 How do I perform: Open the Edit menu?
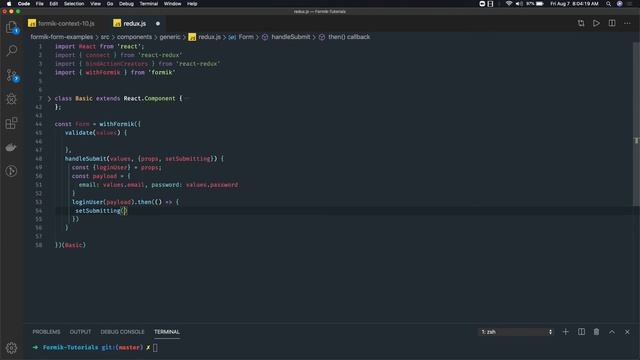click(x=53, y=4)
